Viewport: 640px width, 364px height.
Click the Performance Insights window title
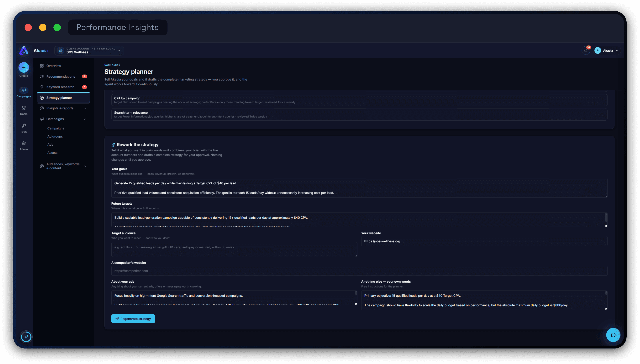point(118,27)
